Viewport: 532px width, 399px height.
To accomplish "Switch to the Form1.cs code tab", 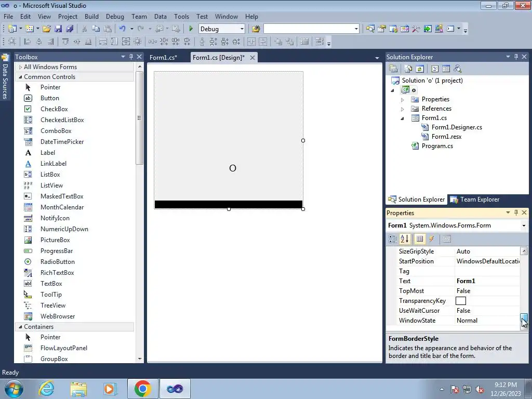I will [x=163, y=57].
